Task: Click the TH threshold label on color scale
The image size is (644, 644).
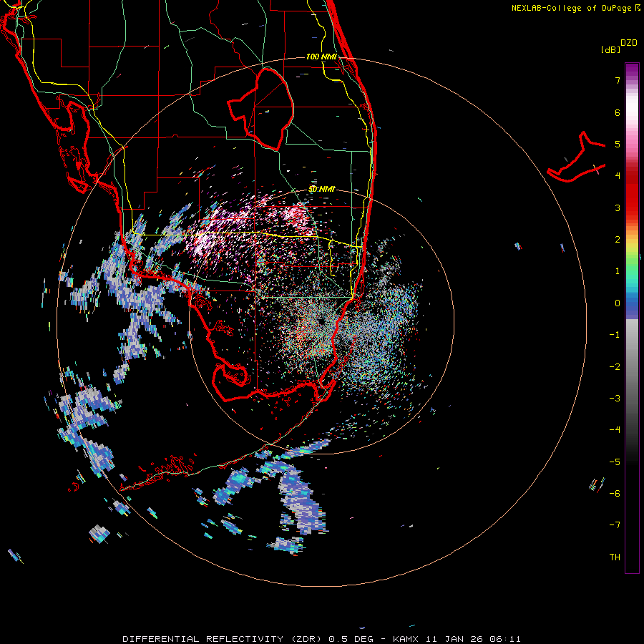Action: coord(615,557)
